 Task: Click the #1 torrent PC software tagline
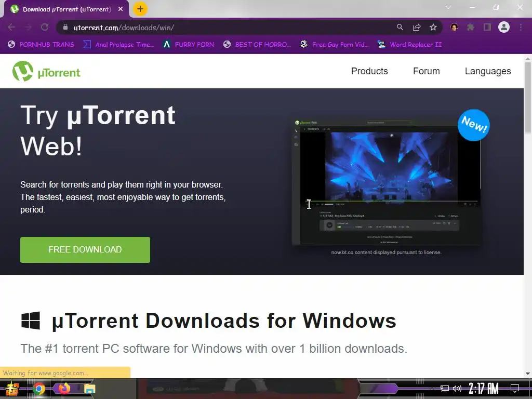(214, 349)
